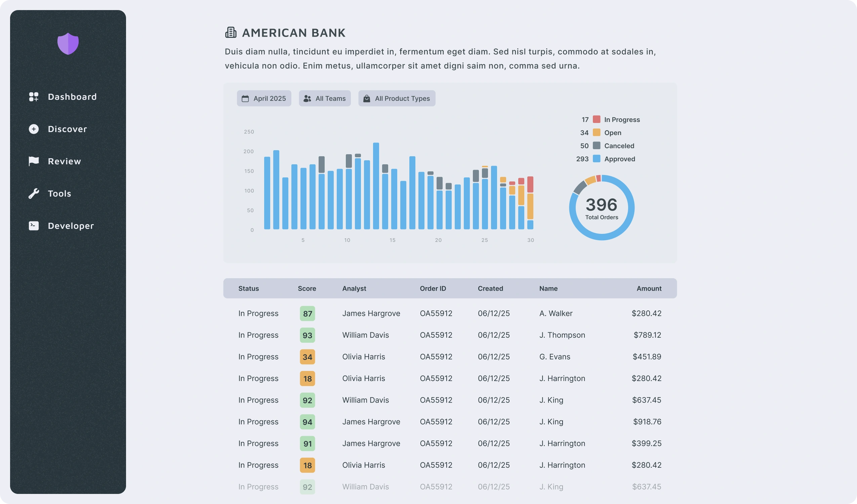Open the April 2025 date filter

[264, 98]
